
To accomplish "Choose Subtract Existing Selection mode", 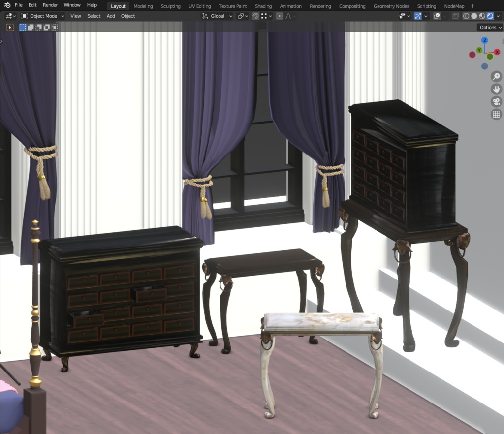I will (x=38, y=27).
